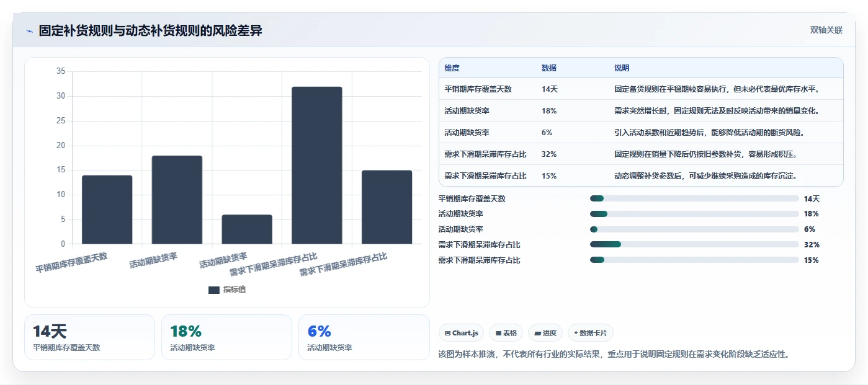Open the 14天 data card
868x385 pixels.
tap(89, 337)
